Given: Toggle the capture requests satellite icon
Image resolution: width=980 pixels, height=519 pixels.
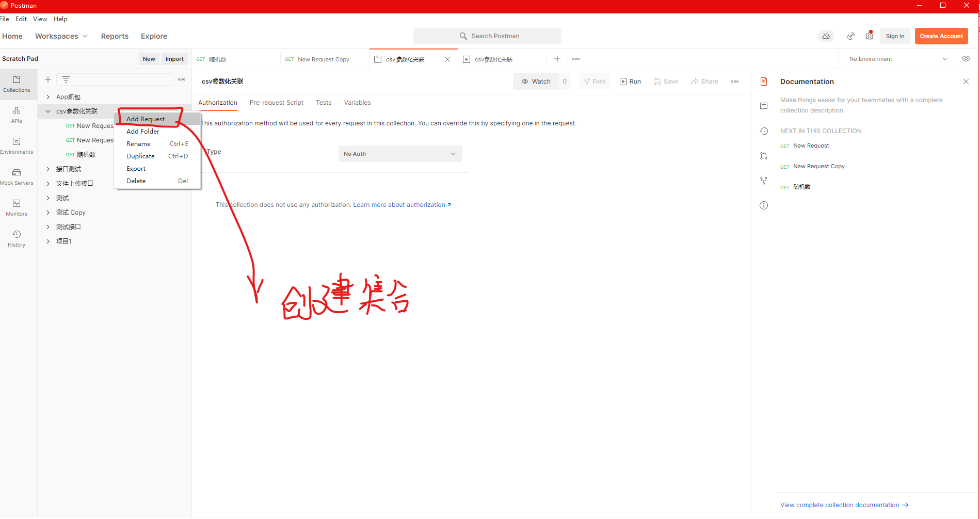Looking at the screenshot, I should coord(851,36).
